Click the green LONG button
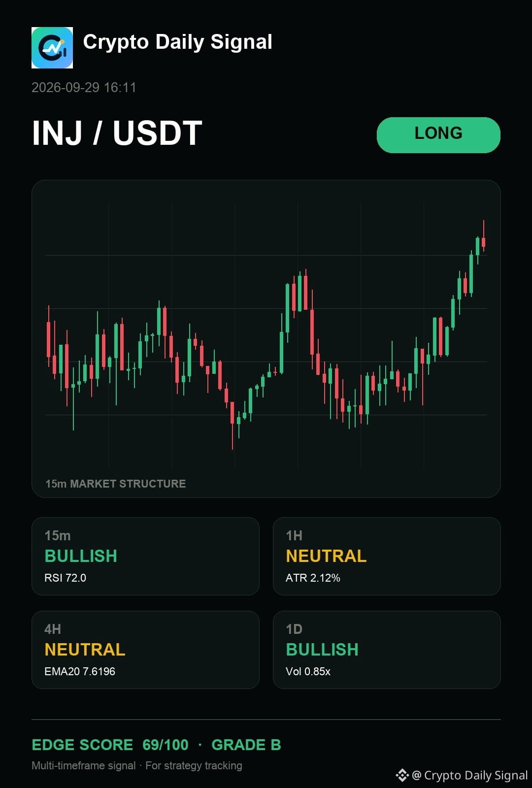The height and width of the screenshot is (788, 532). pos(438,135)
